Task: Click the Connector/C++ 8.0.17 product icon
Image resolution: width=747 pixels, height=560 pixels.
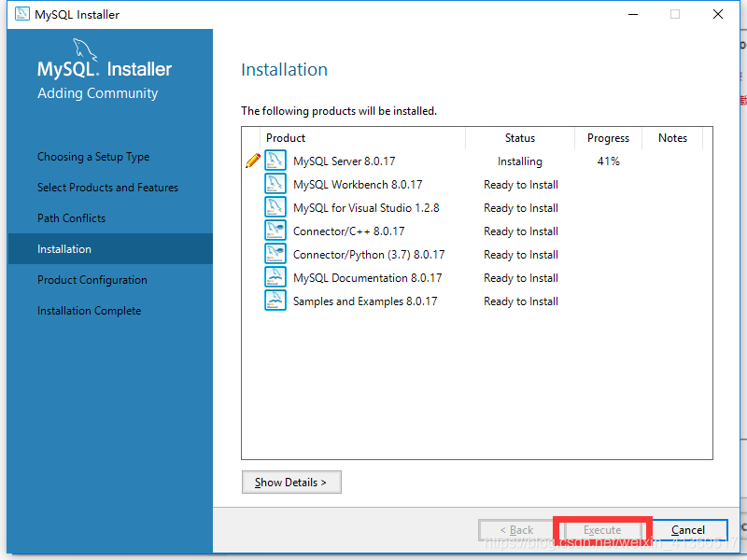Action: pyautogui.click(x=275, y=230)
